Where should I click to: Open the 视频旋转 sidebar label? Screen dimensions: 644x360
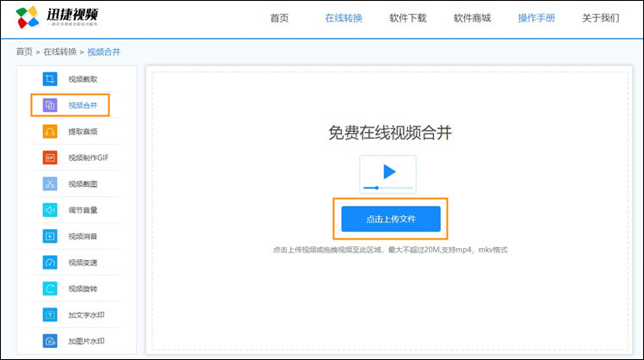click(x=83, y=289)
